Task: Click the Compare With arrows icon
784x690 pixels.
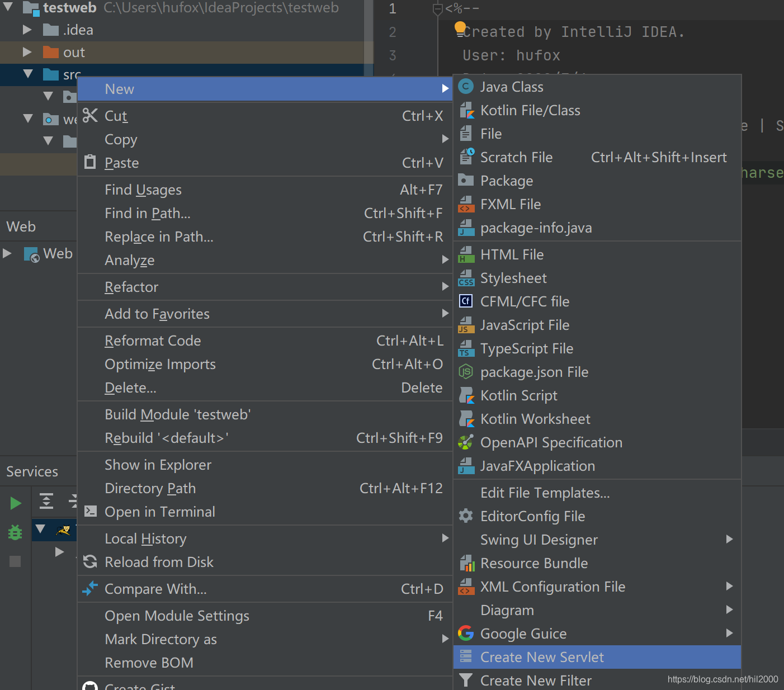Action: pyautogui.click(x=90, y=588)
